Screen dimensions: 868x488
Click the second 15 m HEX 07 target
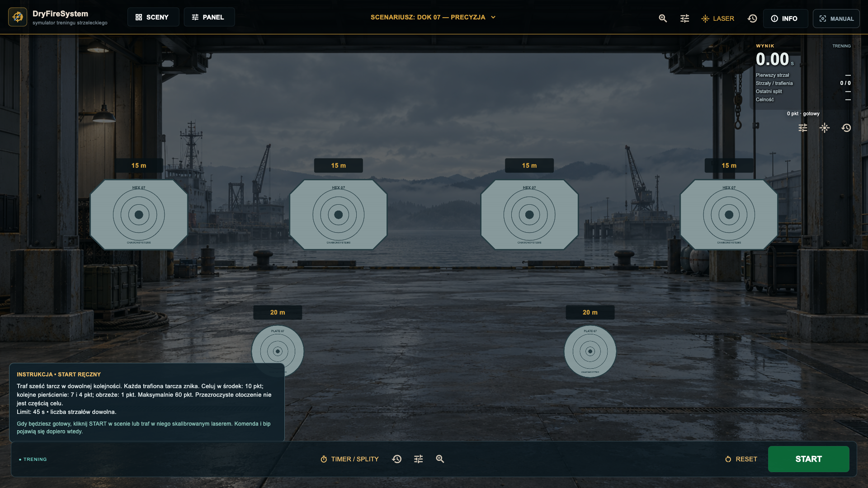click(339, 215)
